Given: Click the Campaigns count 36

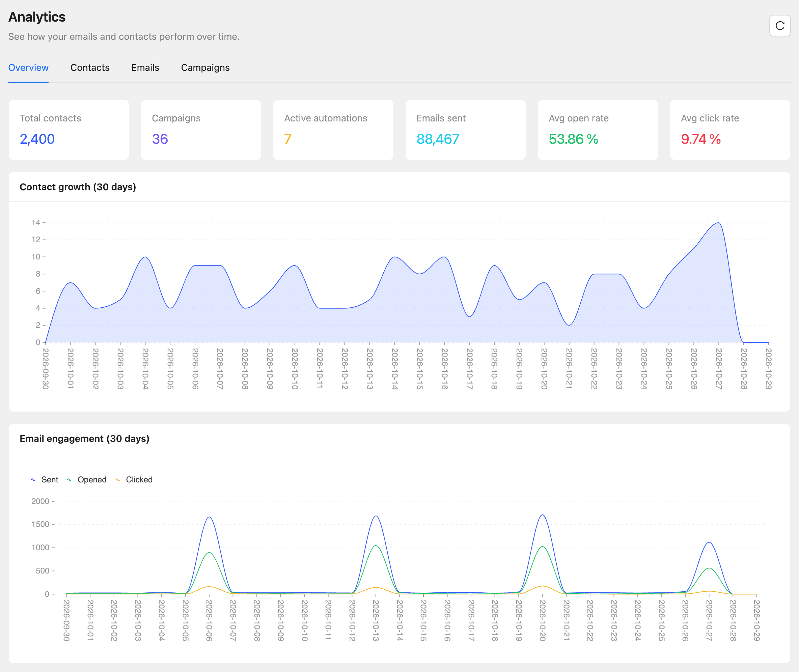Looking at the screenshot, I should [x=160, y=139].
